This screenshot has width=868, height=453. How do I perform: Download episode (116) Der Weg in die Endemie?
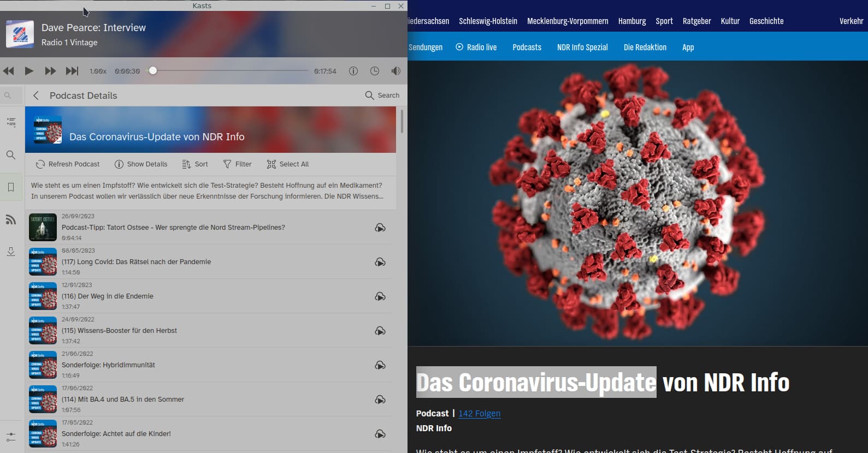click(x=380, y=296)
